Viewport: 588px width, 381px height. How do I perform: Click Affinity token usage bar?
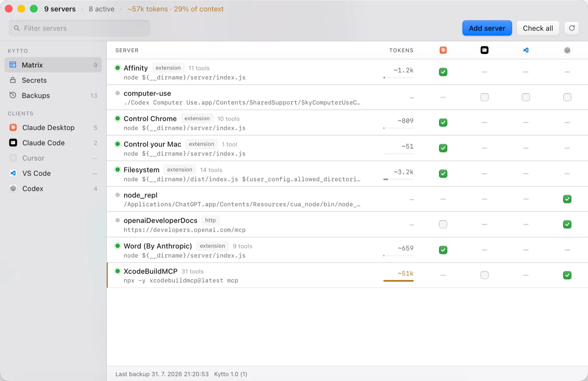tap(398, 77)
